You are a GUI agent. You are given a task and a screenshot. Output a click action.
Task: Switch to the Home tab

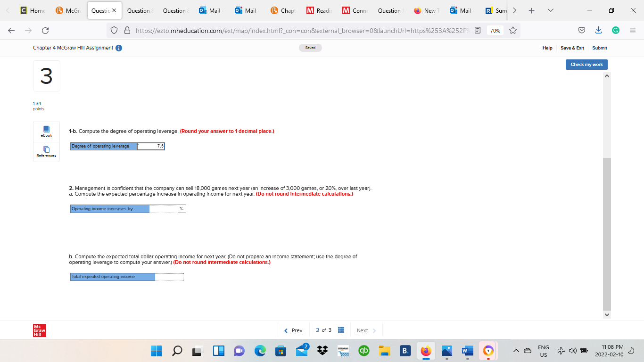[x=33, y=10]
